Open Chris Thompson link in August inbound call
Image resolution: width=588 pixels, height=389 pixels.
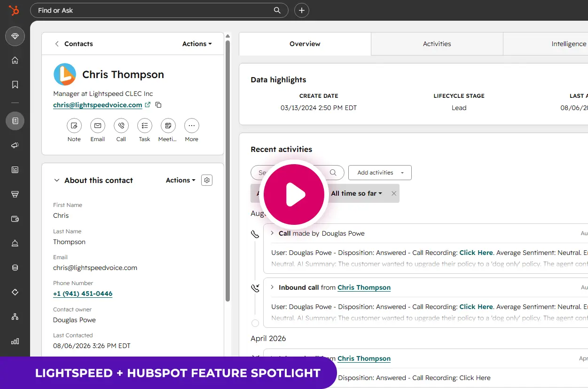[x=364, y=287]
